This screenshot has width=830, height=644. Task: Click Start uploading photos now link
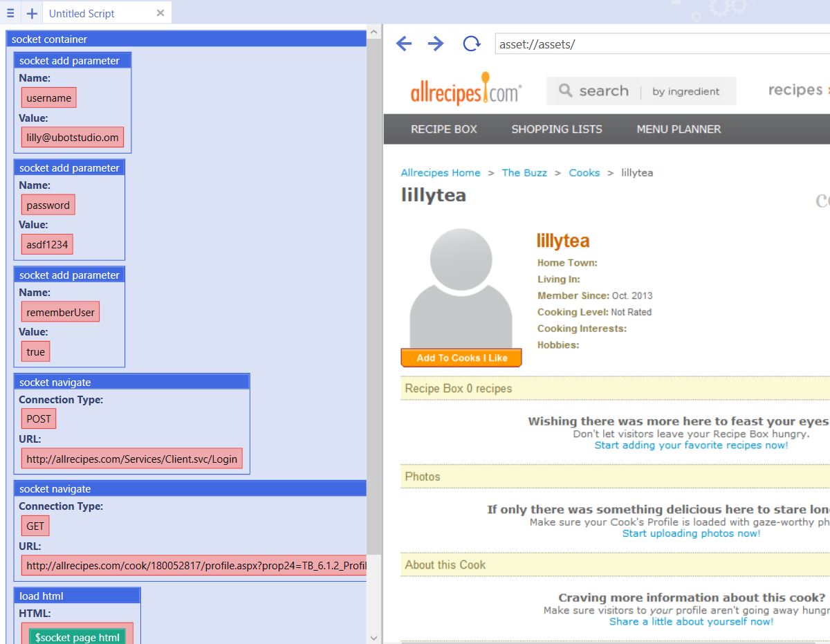[x=692, y=533]
